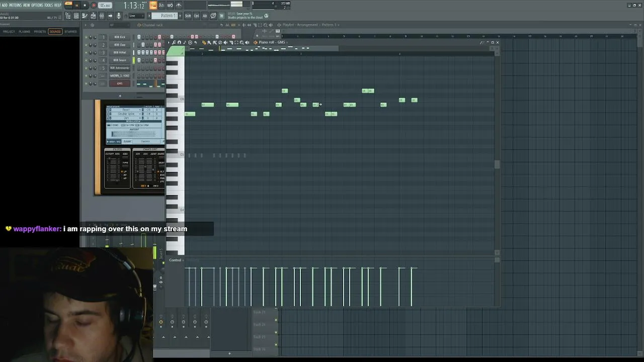Select the Piano roll Select tool
This screenshot has width=644, height=362.
(236, 42)
